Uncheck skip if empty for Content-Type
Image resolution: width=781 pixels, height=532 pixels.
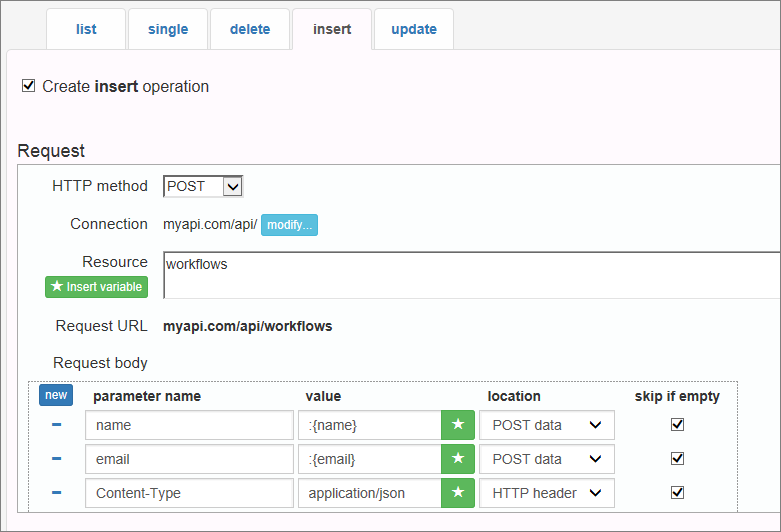coord(677,493)
